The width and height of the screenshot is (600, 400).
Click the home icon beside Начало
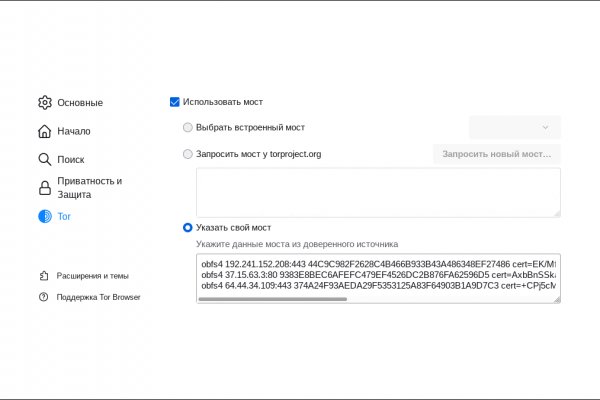[44, 131]
